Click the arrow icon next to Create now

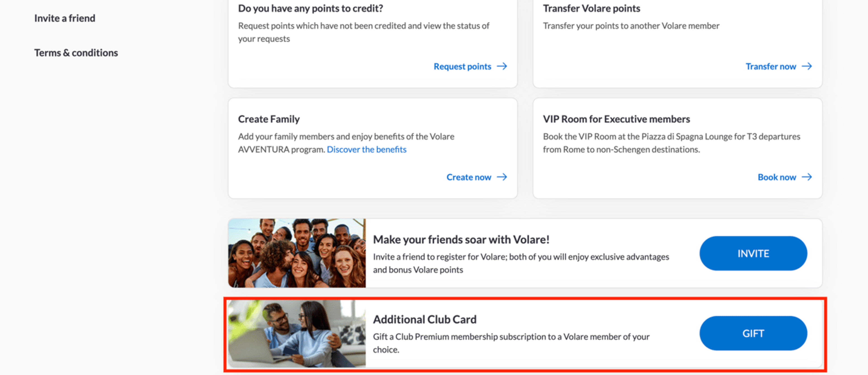click(x=502, y=177)
